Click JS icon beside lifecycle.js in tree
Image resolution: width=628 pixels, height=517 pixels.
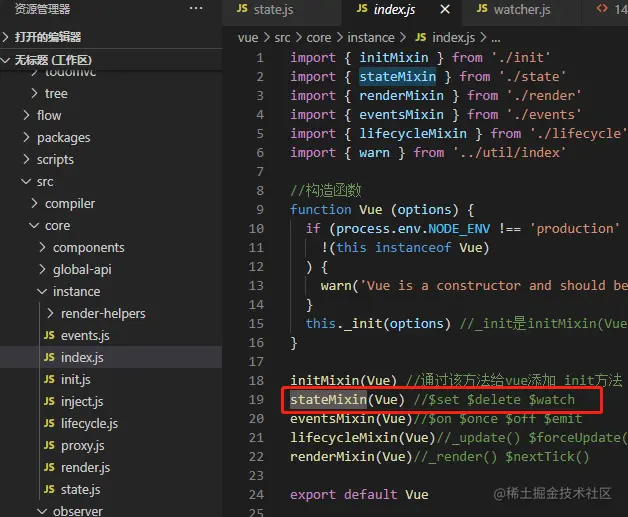[49, 423]
